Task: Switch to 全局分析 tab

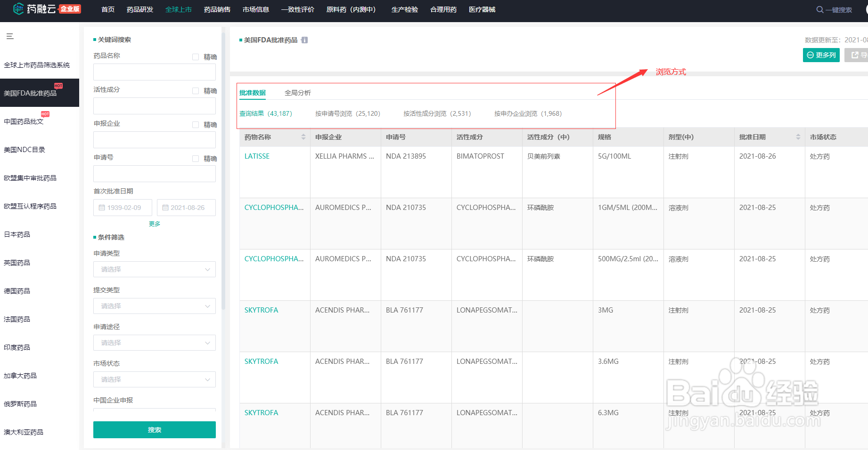Action: [x=298, y=93]
